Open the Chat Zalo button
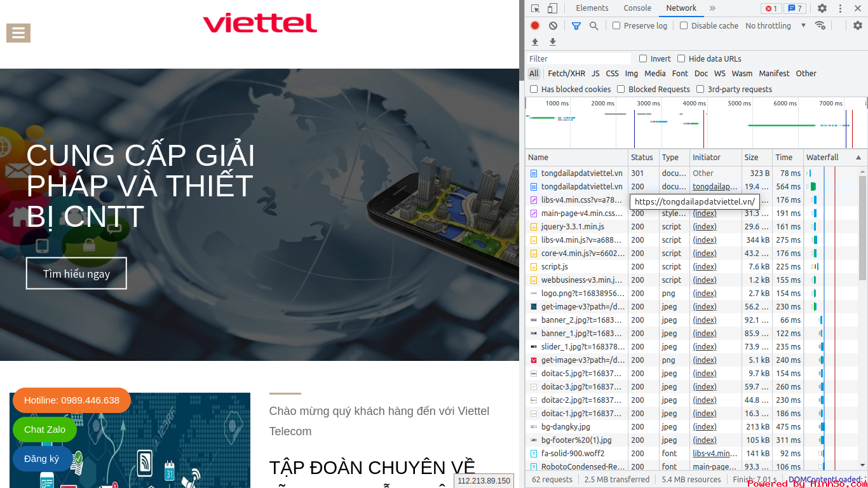Screen dimensions: 868x488 (x=44, y=430)
